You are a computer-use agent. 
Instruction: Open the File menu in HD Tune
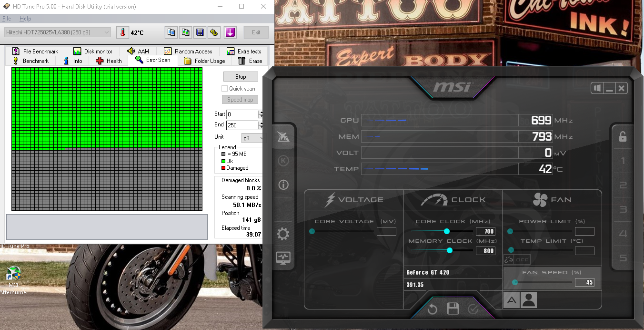click(7, 19)
